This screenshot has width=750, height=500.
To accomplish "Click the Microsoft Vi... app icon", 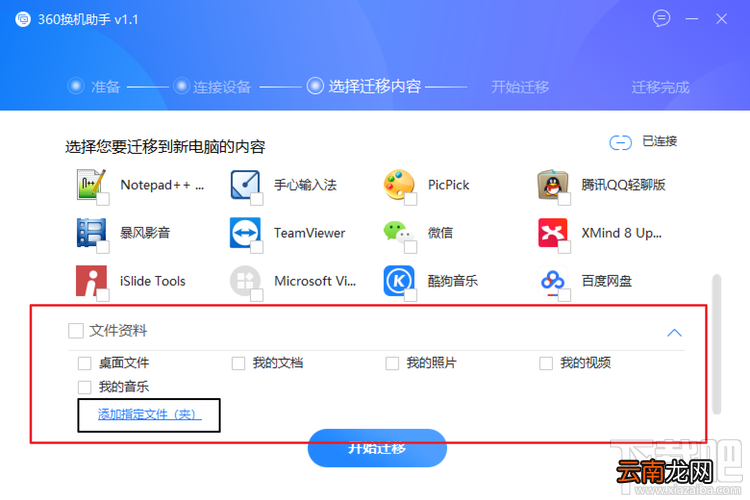I will (x=245, y=281).
